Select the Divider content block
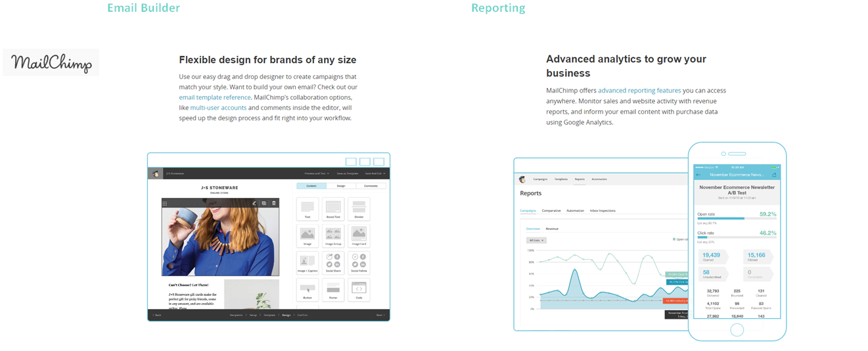 (x=359, y=209)
